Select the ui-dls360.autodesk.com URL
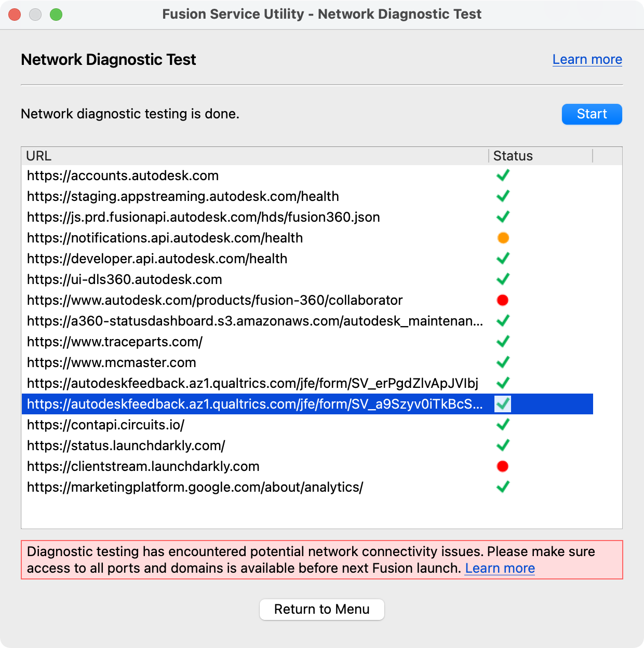The height and width of the screenshot is (648, 644). [x=125, y=280]
